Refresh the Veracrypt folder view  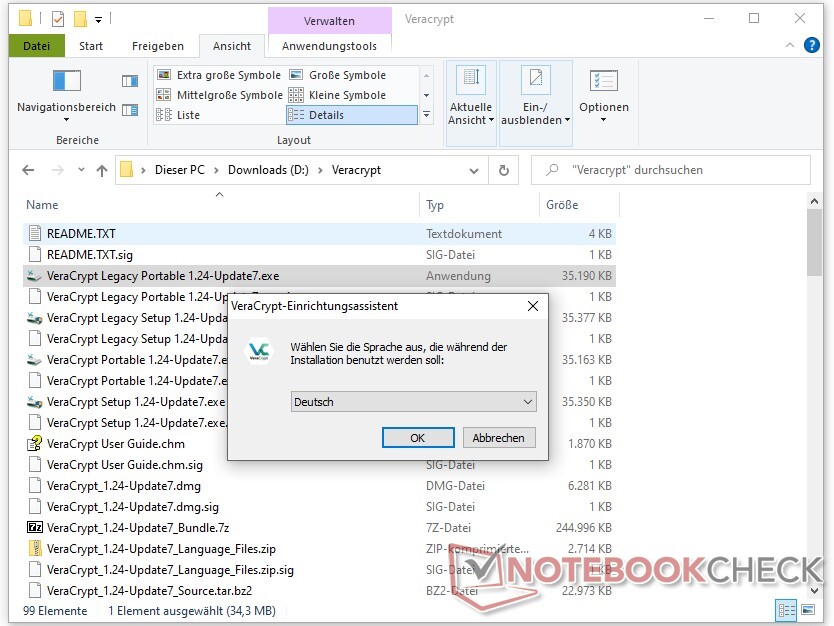[x=504, y=171]
